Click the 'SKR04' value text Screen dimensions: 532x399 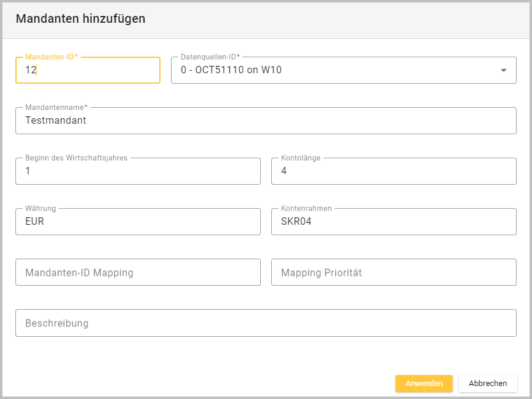(296, 222)
